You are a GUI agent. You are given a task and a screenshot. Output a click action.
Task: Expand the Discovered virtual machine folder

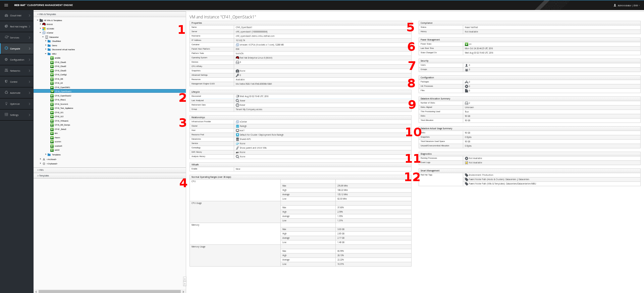click(46, 49)
